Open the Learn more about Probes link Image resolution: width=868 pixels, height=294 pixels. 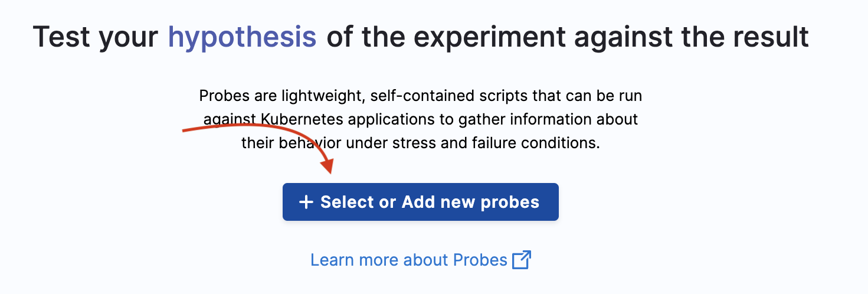(409, 260)
